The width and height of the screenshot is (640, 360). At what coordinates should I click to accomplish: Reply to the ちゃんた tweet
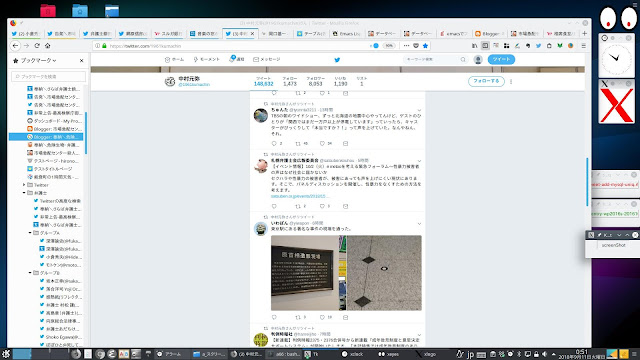coord(274,143)
